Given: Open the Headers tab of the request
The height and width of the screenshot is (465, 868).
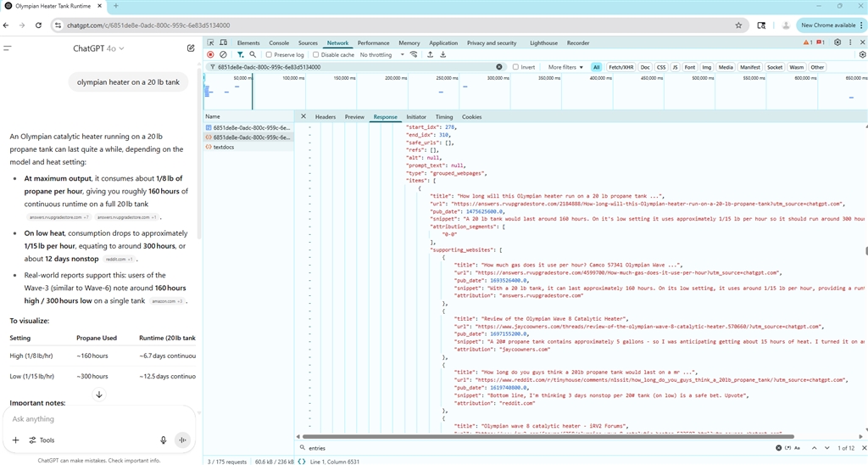Looking at the screenshot, I should (x=325, y=117).
